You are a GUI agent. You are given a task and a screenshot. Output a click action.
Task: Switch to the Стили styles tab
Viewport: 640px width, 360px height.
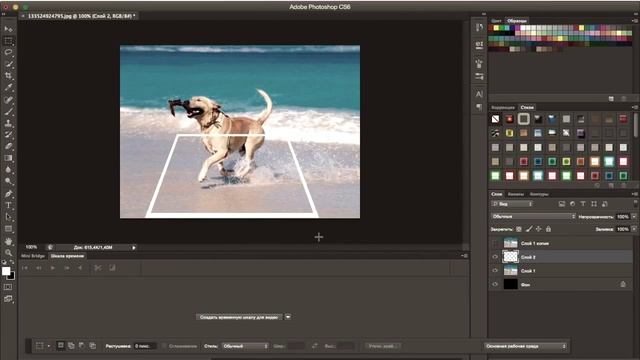click(x=527, y=107)
